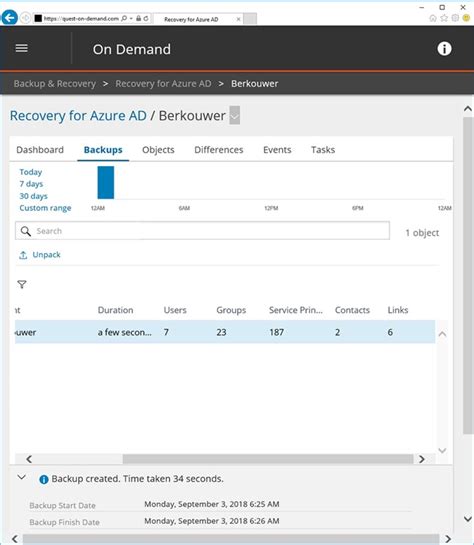The width and height of the screenshot is (474, 545).
Task: Sort by the Users column header
Action: [175, 310]
